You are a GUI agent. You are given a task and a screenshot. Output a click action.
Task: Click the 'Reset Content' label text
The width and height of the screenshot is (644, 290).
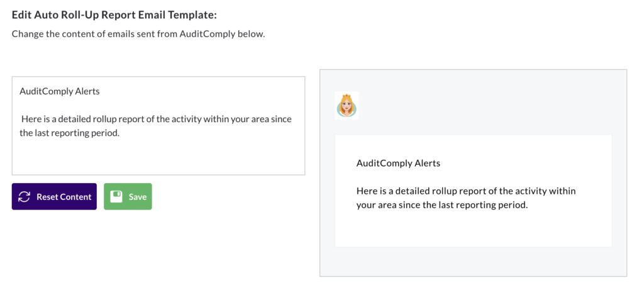coord(64,197)
